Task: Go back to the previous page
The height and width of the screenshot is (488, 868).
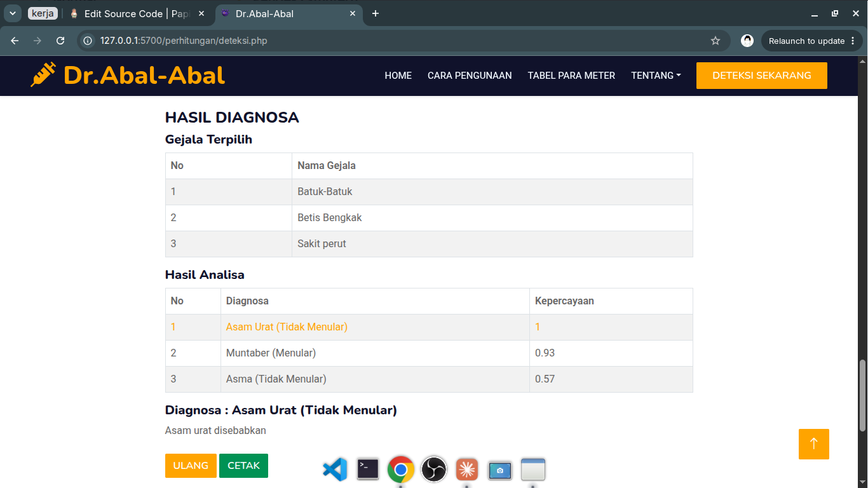Action: pos(15,41)
